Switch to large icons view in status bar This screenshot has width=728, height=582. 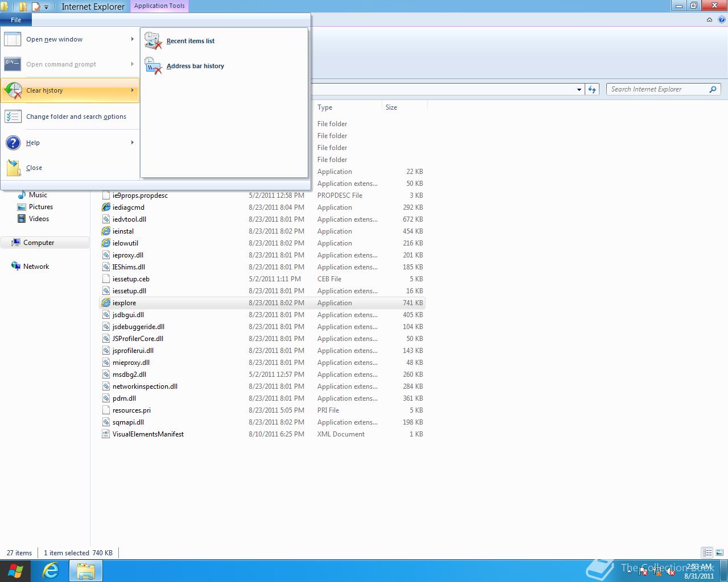point(719,552)
